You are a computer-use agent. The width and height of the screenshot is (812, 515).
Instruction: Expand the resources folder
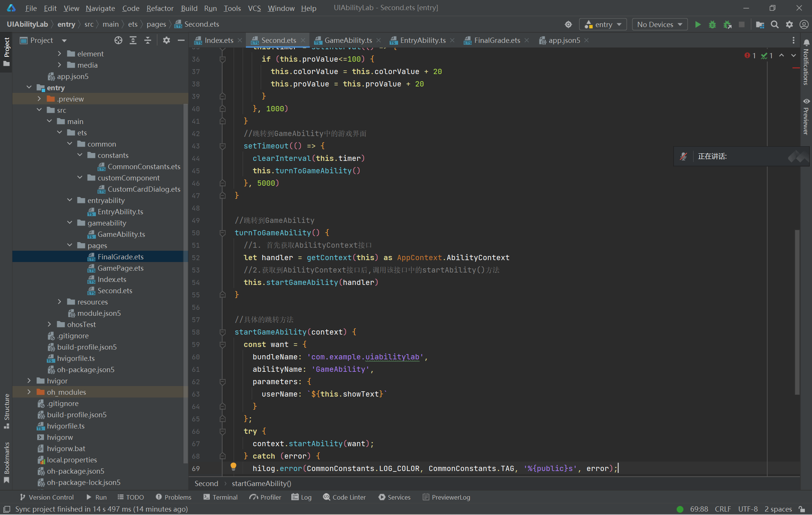coord(59,301)
